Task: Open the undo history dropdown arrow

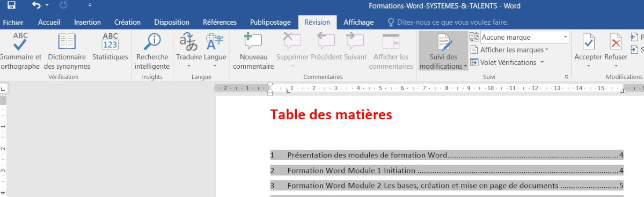Action: (x=47, y=5)
